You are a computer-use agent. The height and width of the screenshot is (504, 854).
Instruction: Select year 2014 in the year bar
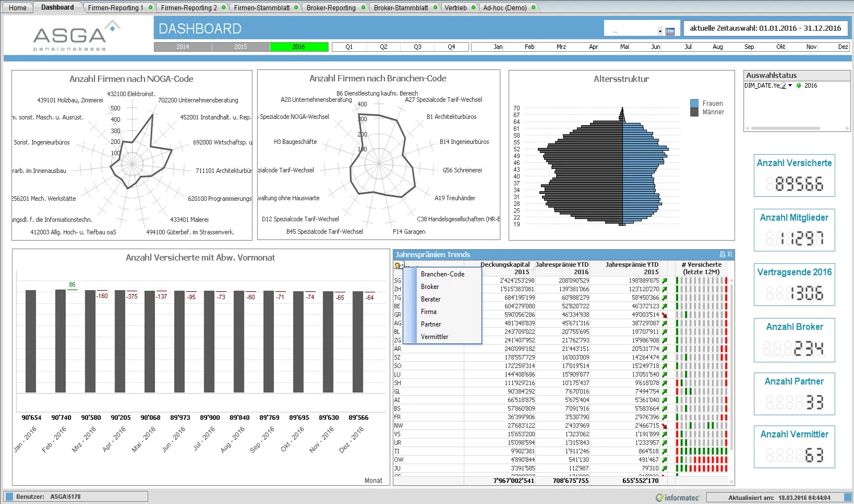183,47
